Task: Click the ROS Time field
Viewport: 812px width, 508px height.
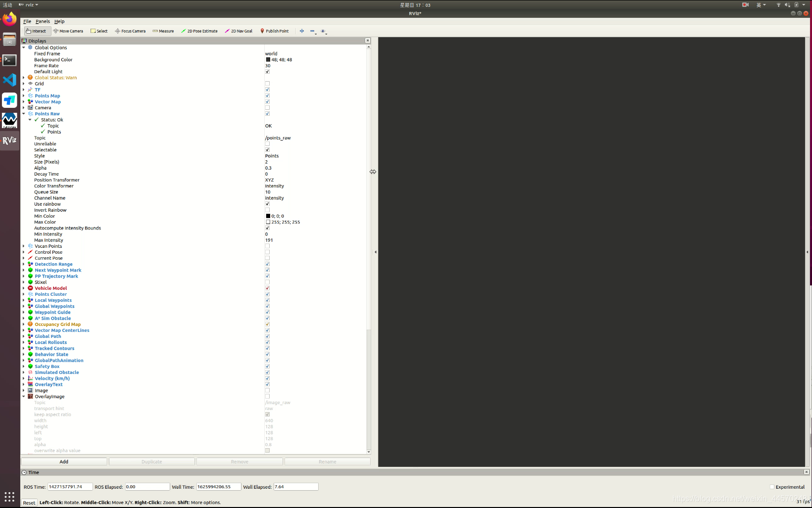Action: coord(70,487)
